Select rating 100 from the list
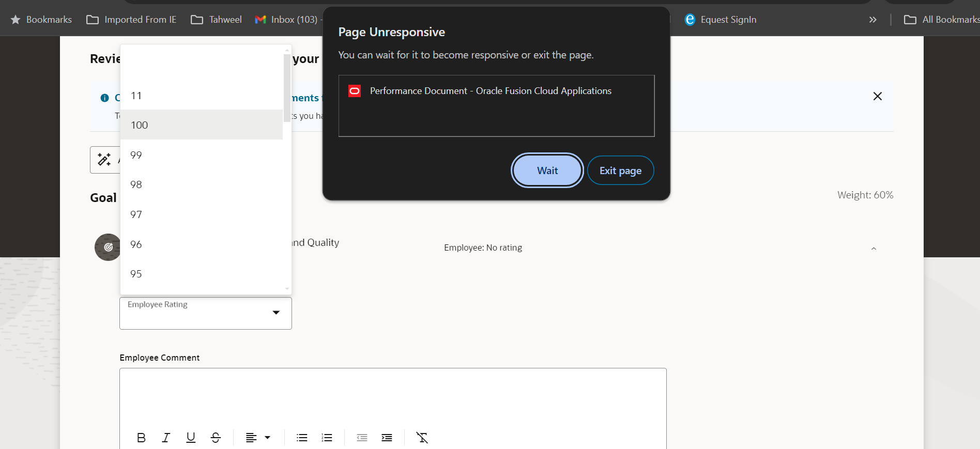Screen dimensions: 980x449 [202, 125]
